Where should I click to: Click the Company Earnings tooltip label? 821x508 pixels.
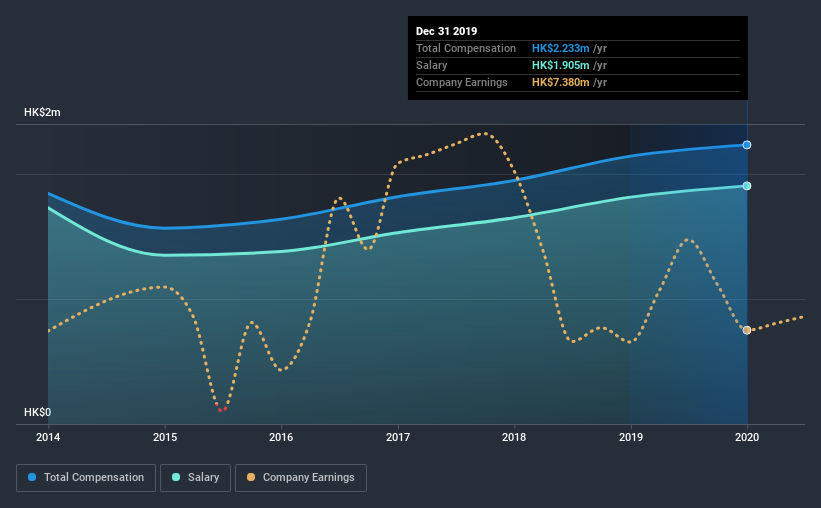pyautogui.click(x=462, y=82)
